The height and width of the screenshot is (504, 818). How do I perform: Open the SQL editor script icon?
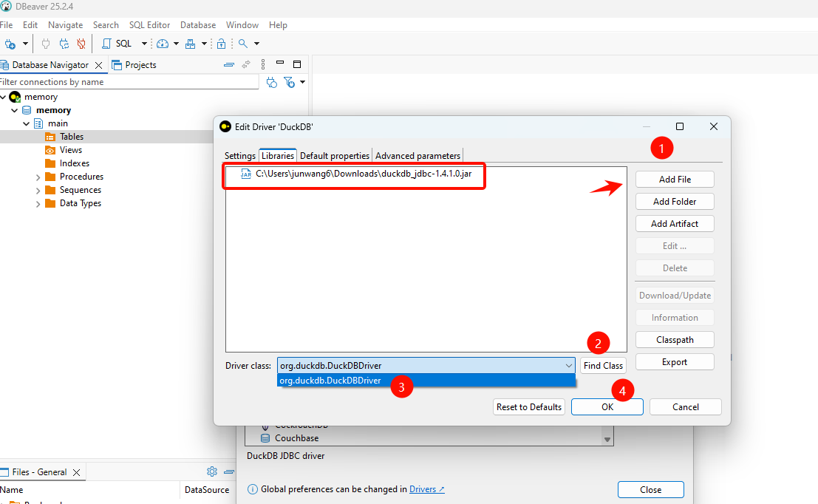tap(107, 44)
